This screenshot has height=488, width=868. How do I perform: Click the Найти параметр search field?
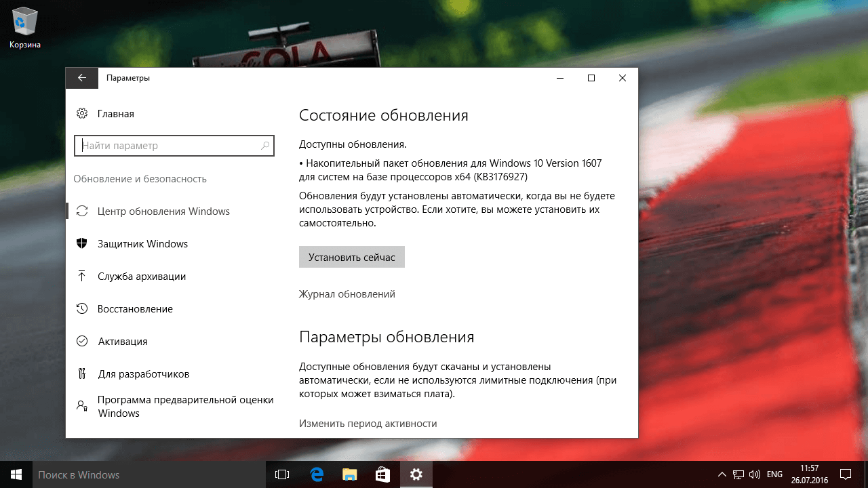pos(174,145)
